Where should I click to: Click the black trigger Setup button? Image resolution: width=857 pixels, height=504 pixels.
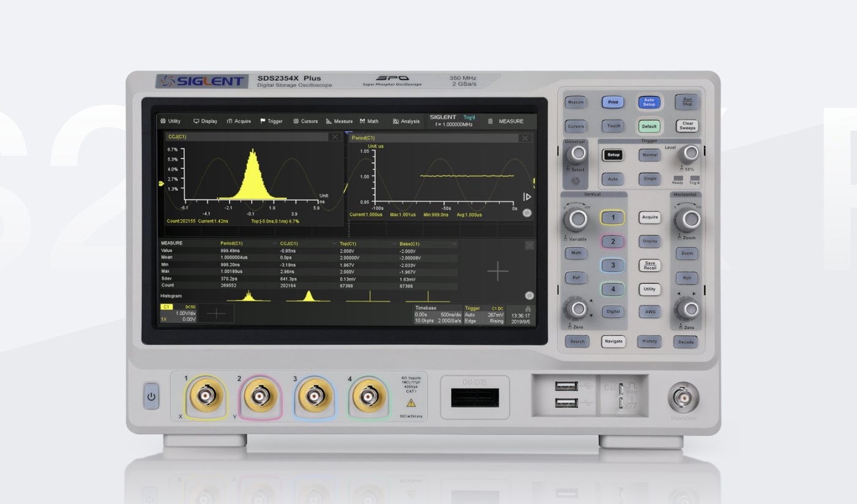coord(613,155)
